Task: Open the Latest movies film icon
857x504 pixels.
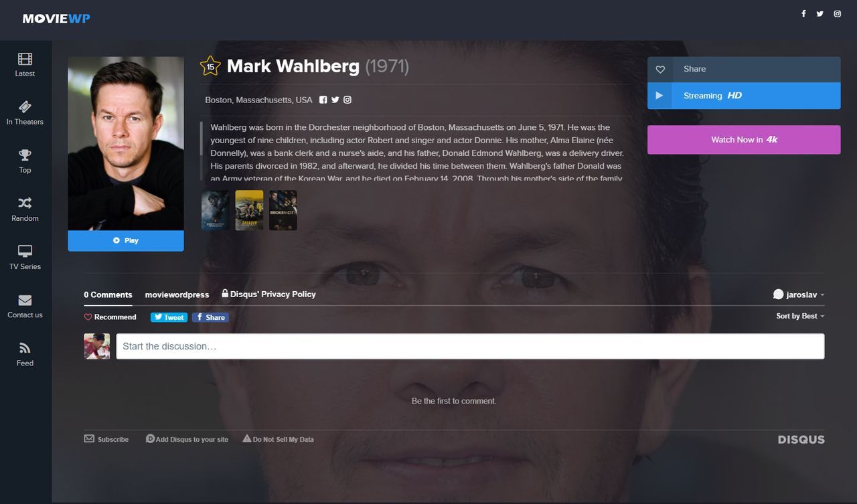Action: [25, 59]
